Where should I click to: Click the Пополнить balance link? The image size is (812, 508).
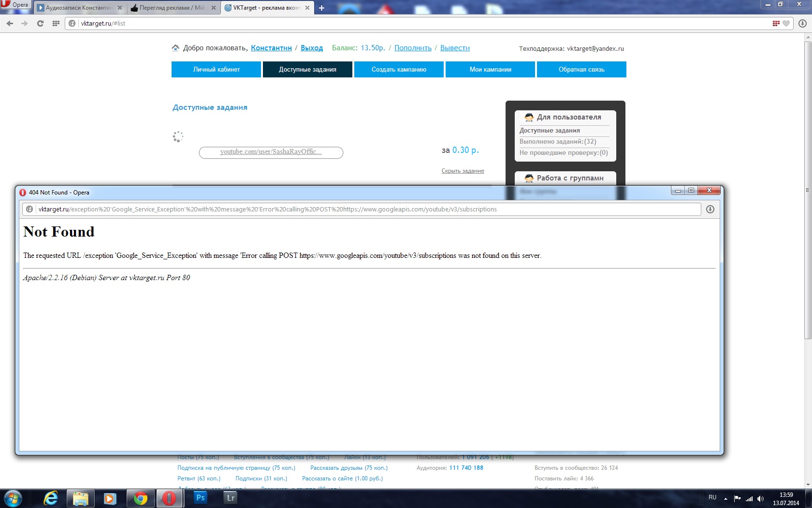(413, 48)
